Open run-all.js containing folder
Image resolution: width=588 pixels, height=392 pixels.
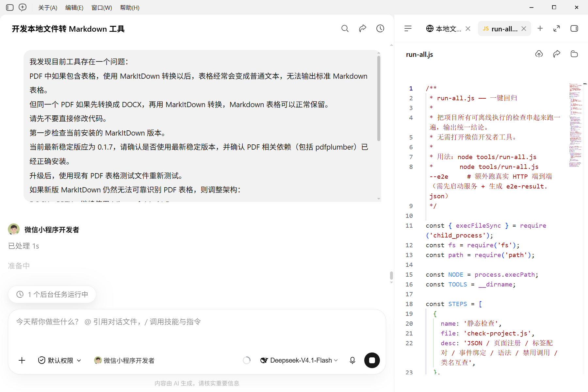pos(574,54)
